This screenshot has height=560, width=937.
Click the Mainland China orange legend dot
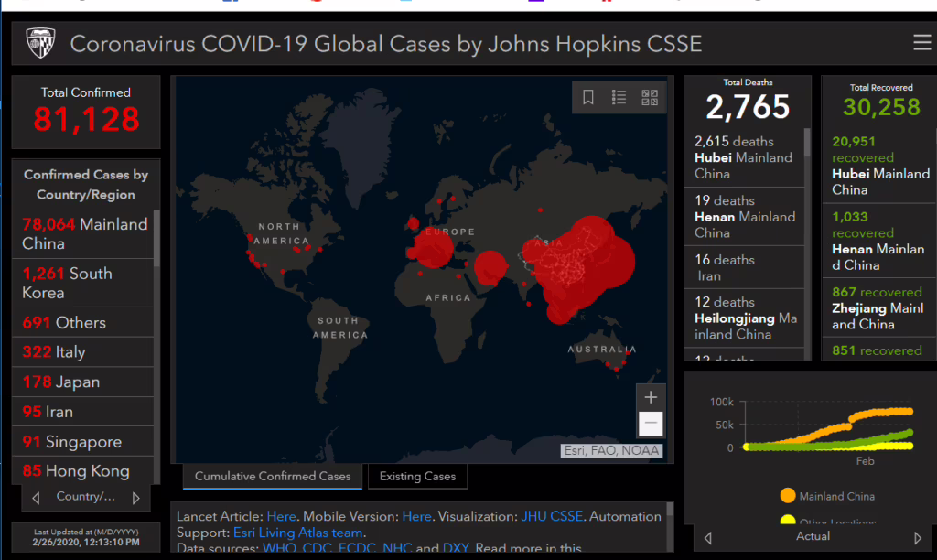click(788, 495)
